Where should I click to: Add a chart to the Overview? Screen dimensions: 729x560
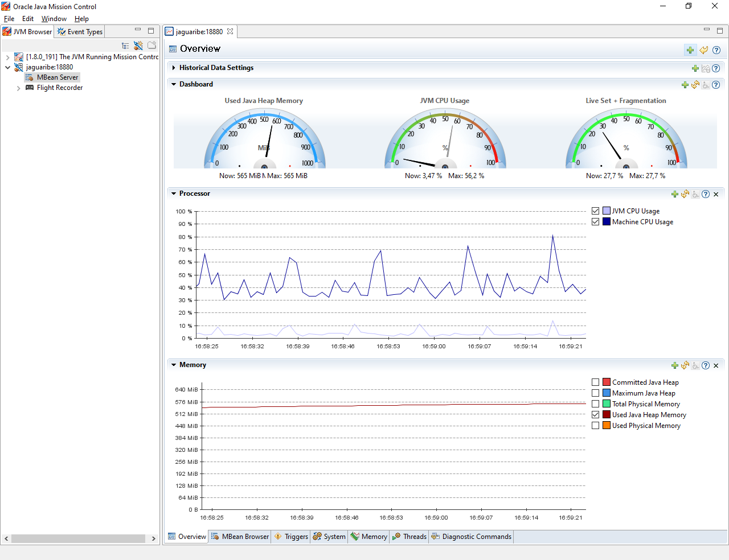tap(690, 50)
